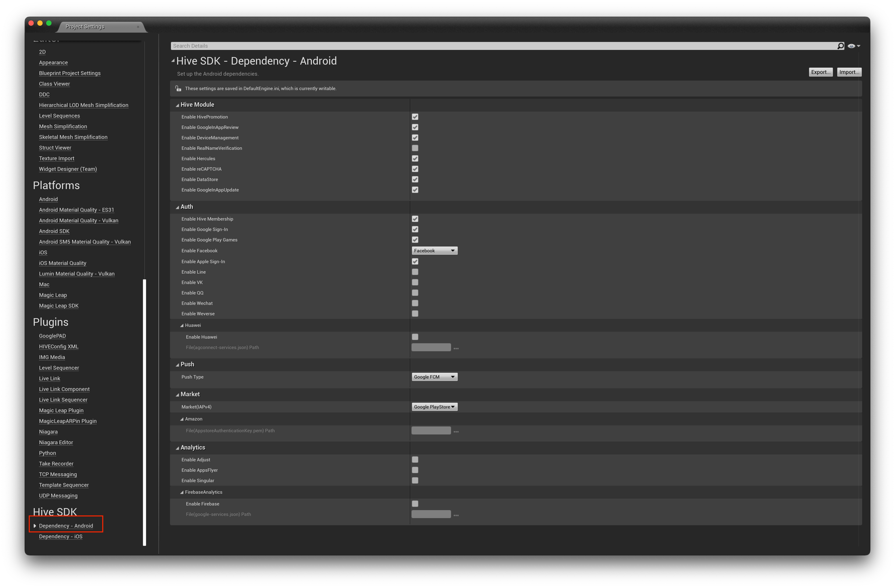
Task: Open the Enable Facebook dropdown
Action: 434,250
